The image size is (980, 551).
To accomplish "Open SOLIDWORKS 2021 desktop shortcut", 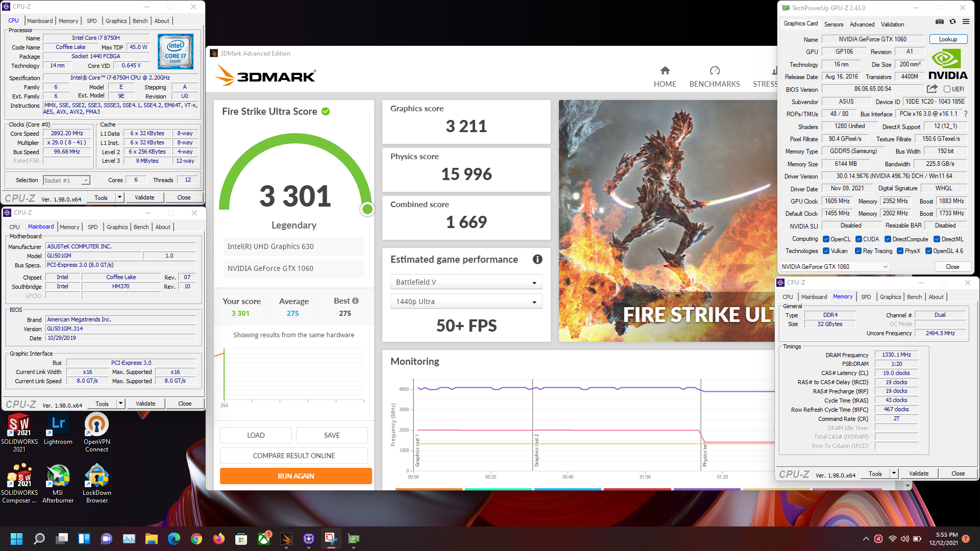I will click(19, 433).
